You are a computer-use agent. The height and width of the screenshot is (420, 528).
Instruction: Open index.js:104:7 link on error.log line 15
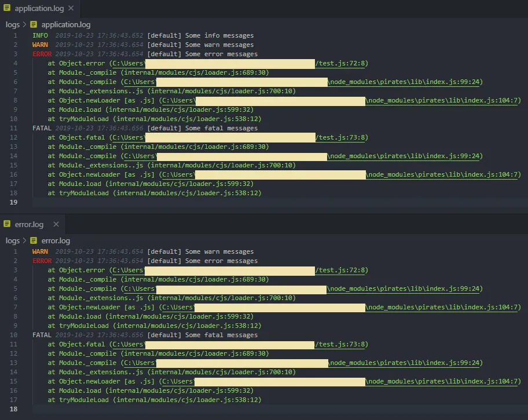442,382
